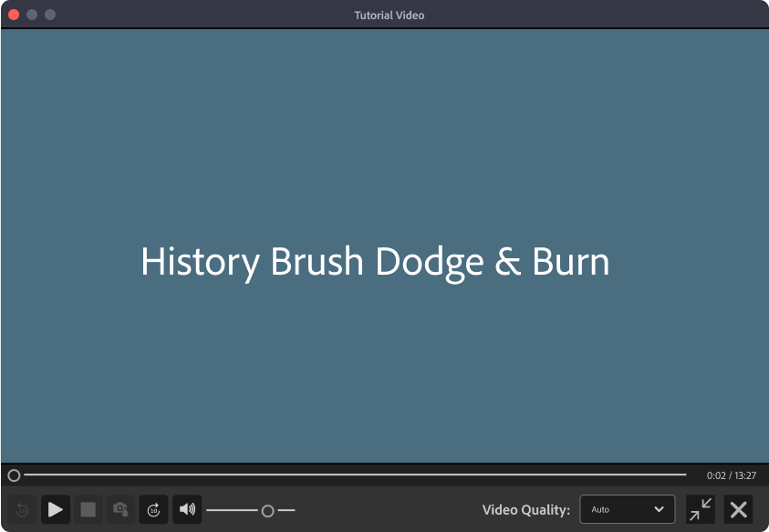Click the playhead circle on the seek bar
The image size is (769, 532).
15,475
